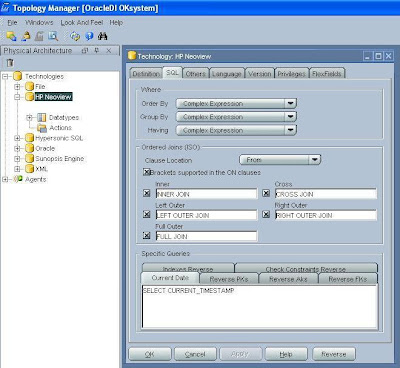
Task: Collapse the Technologies tree node
Action: pyautogui.click(x=5, y=77)
